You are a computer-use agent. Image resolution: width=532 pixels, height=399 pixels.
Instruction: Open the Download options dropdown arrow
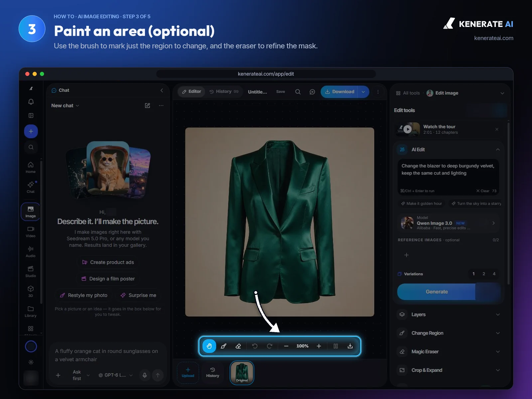[x=363, y=92]
